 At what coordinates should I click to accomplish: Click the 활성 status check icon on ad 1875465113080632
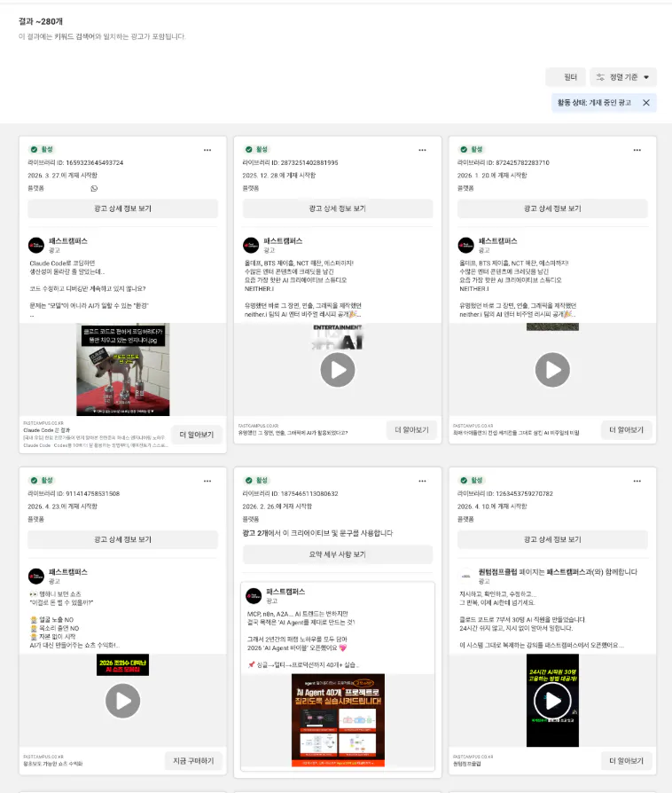[x=249, y=481]
